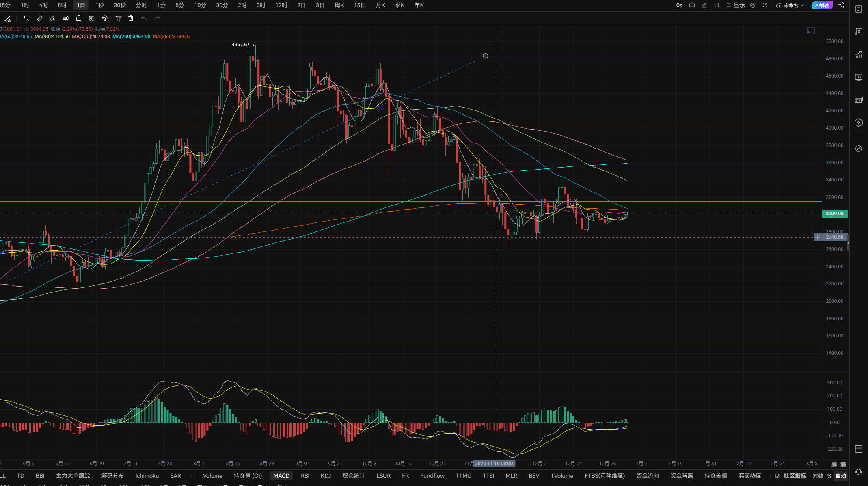The image size is (868, 486).
Task: Switch to the 4时 timeframe
Action: [x=43, y=5]
